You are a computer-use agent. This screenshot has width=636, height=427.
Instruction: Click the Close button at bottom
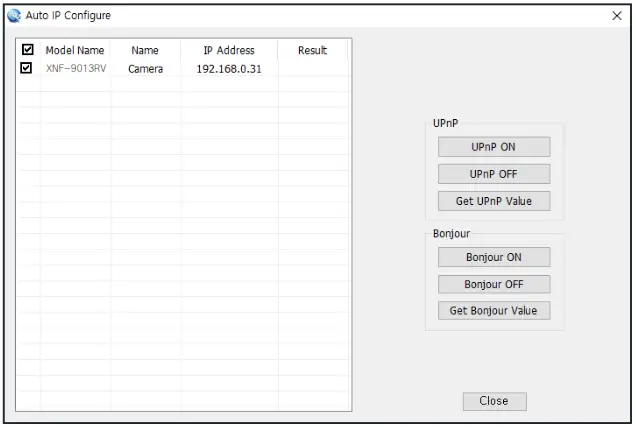coord(494,401)
